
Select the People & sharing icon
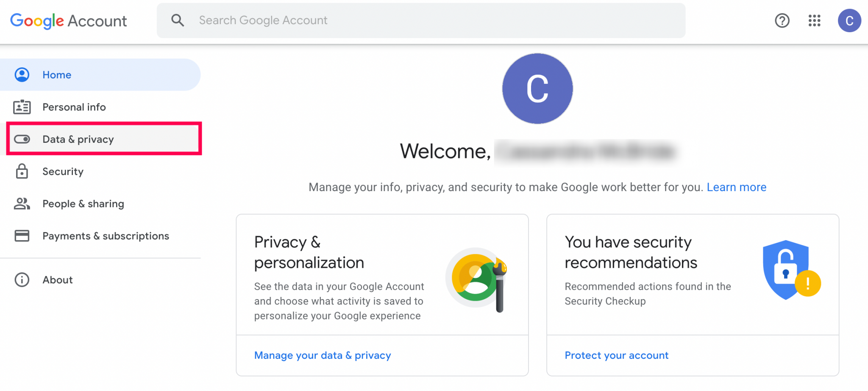pos(22,204)
